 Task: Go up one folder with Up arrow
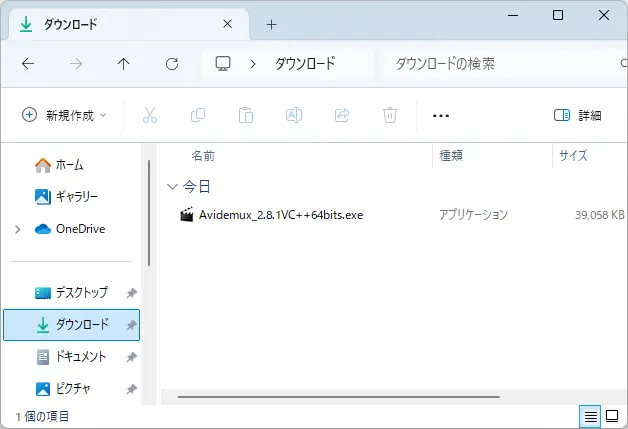coord(124,63)
